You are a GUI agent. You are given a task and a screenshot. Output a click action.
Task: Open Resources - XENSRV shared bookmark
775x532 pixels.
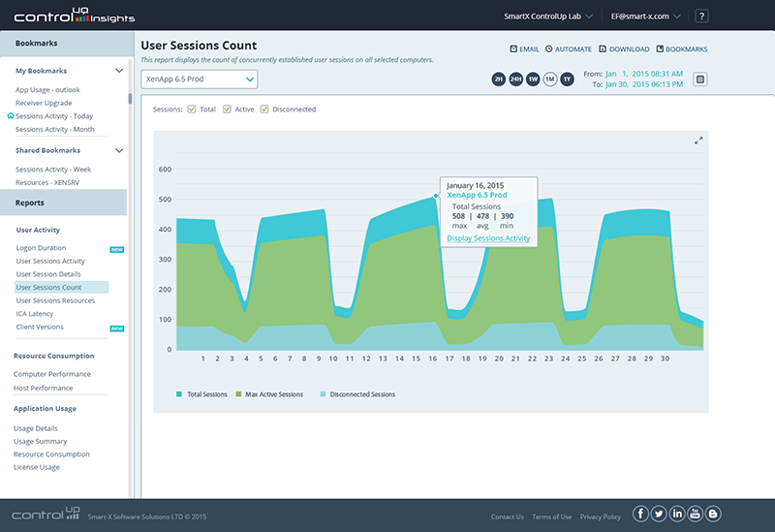pyautogui.click(x=47, y=182)
